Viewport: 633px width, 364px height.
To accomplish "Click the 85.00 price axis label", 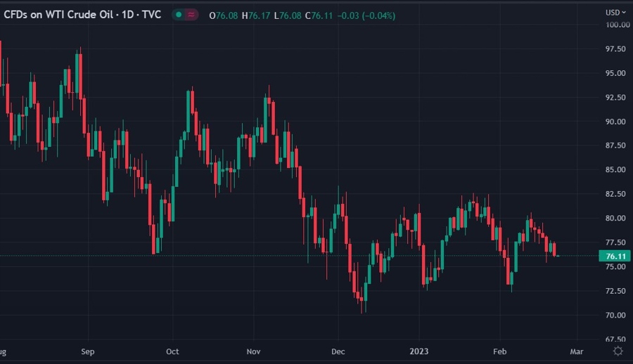I will point(615,169).
